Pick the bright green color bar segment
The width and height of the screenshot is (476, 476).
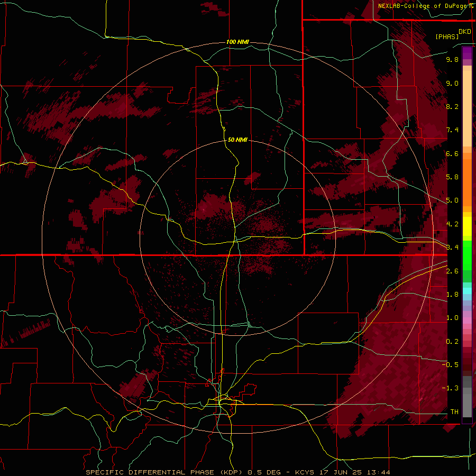point(467,255)
